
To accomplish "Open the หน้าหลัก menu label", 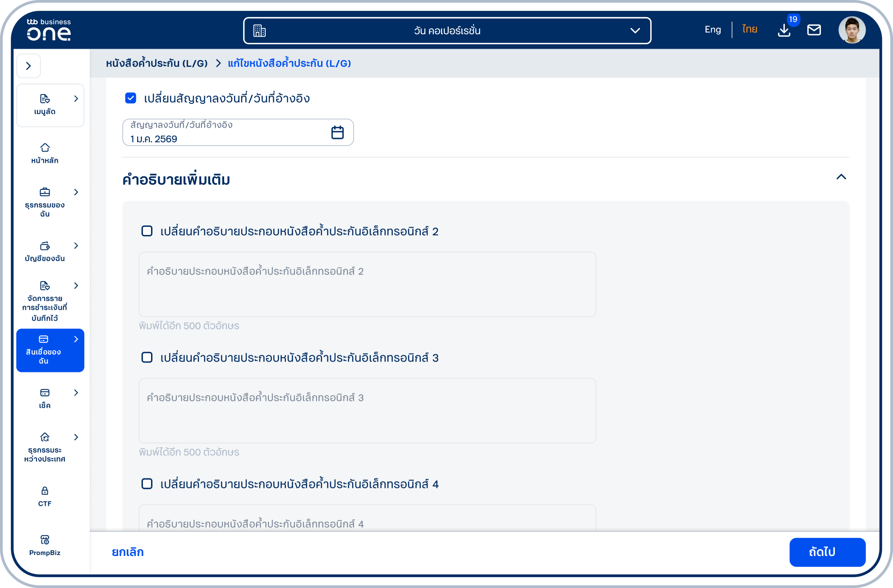I will [45, 161].
